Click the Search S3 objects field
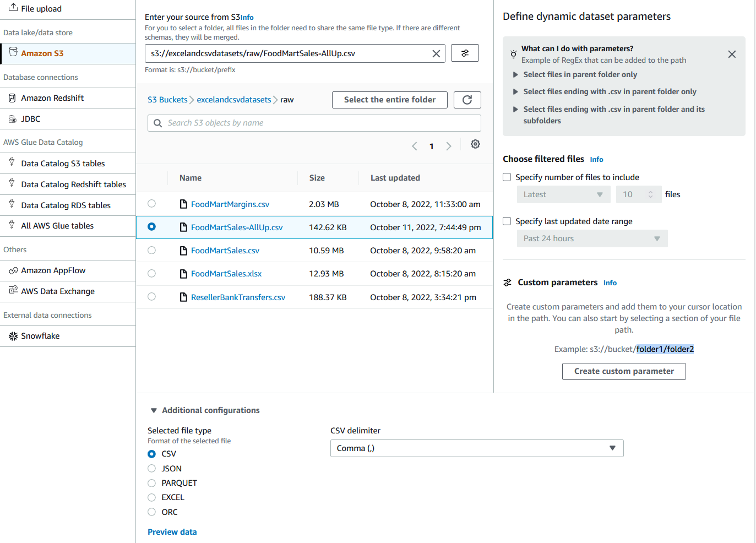This screenshot has height=543, width=756. (x=314, y=123)
